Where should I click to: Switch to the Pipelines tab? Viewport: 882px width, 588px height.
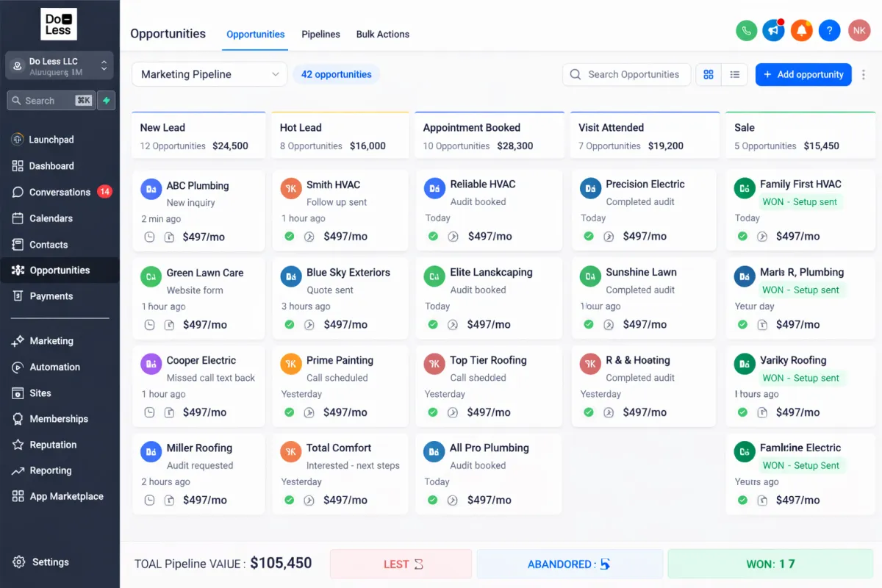tap(320, 34)
